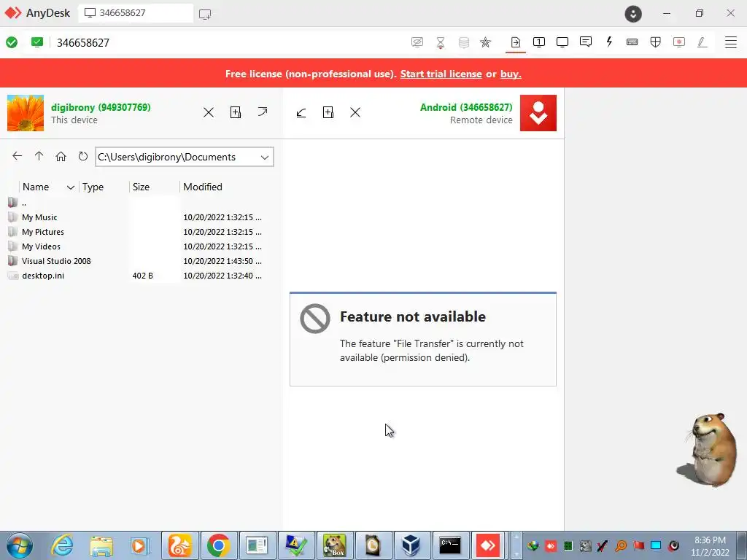Viewport: 747px width, 560px height.
Task: Click the dark profile dropdown circle
Action: (x=633, y=14)
